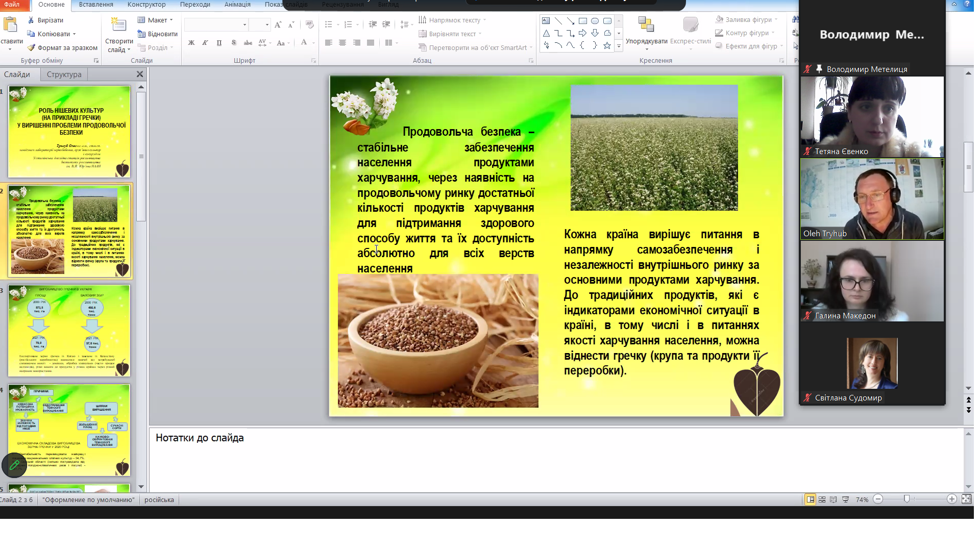The width and height of the screenshot is (980, 551).
Task: Center text in paragraph group
Action: 342,43
